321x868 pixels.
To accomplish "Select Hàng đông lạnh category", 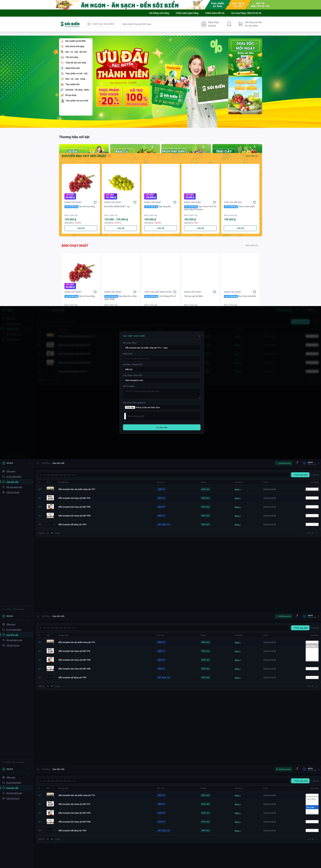I will tap(72, 68).
